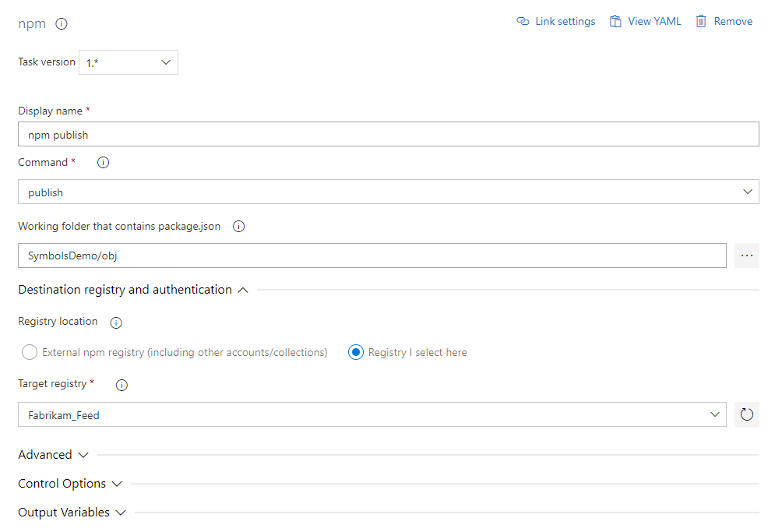
Task: Select External npm registry option
Action: click(x=29, y=351)
